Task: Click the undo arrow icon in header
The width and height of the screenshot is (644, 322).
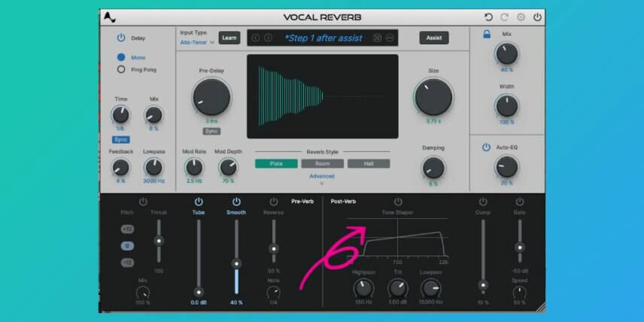Action: [x=488, y=17]
